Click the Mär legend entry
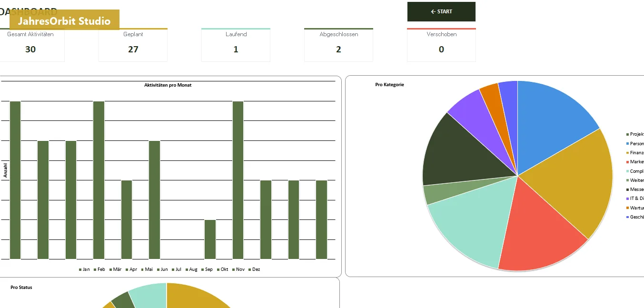Screen dimensions: 644x308 click(x=115, y=269)
